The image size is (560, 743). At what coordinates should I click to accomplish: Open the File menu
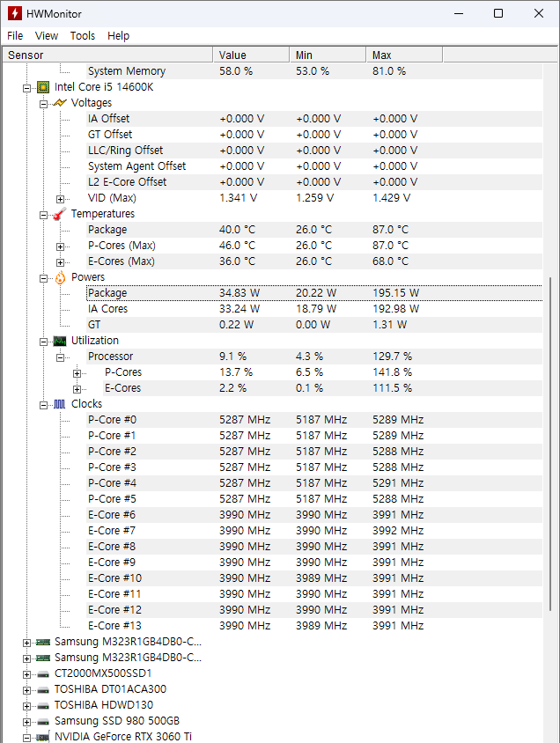(15, 35)
